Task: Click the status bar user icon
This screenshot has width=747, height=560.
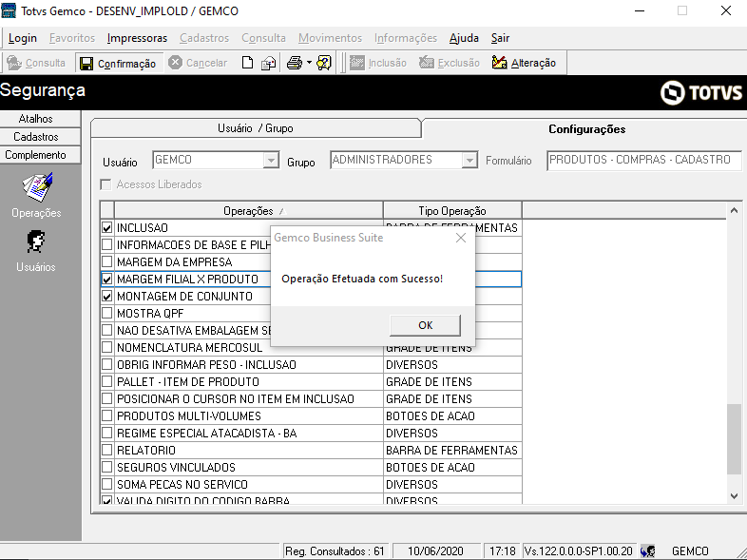Action: (647, 551)
